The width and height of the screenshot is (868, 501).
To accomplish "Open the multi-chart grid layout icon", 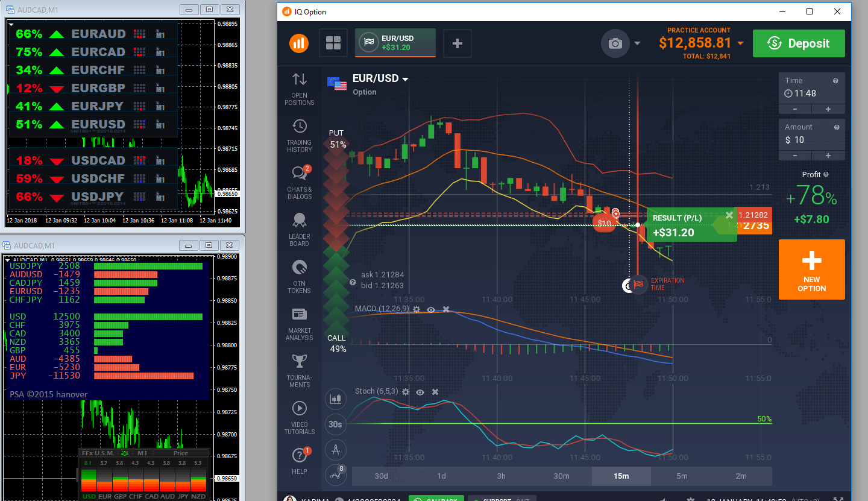I will pos(333,43).
